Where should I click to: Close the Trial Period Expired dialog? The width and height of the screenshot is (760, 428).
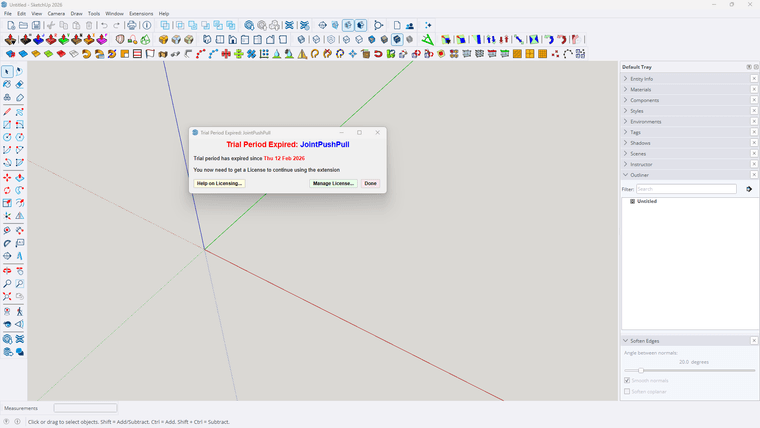click(x=378, y=132)
